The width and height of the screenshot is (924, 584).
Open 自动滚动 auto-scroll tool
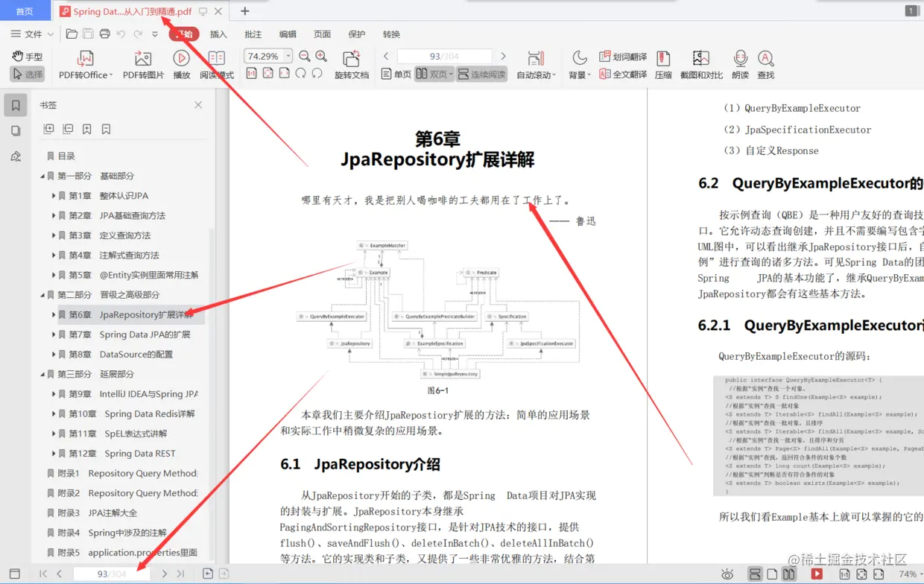pos(535,65)
